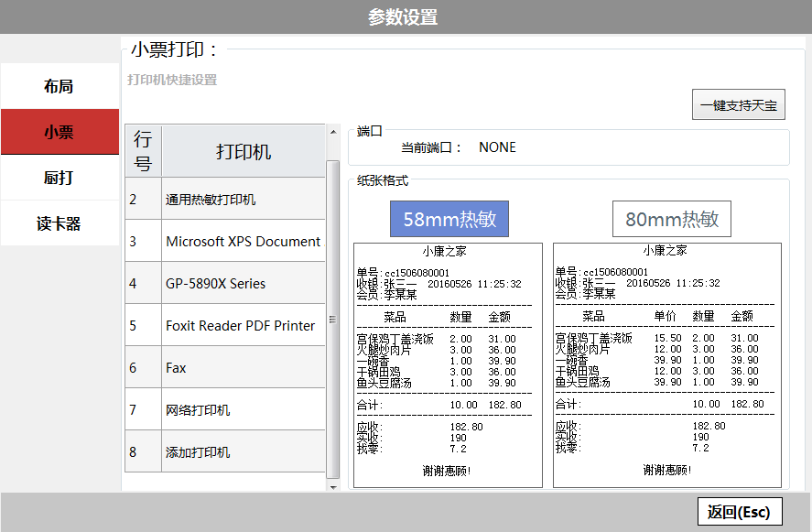812x532 pixels.
Task: Switch to the 读卡器 section
Action: (59, 223)
